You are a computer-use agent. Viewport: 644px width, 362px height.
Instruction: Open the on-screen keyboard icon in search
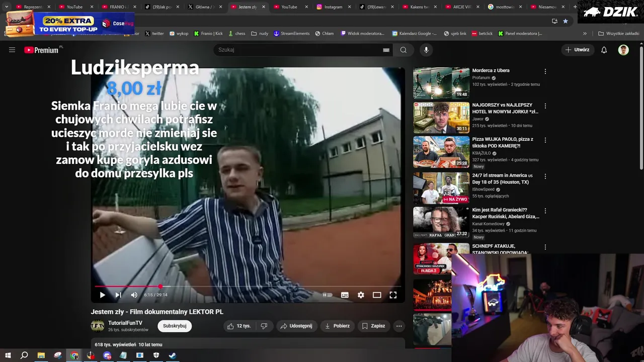click(x=386, y=50)
